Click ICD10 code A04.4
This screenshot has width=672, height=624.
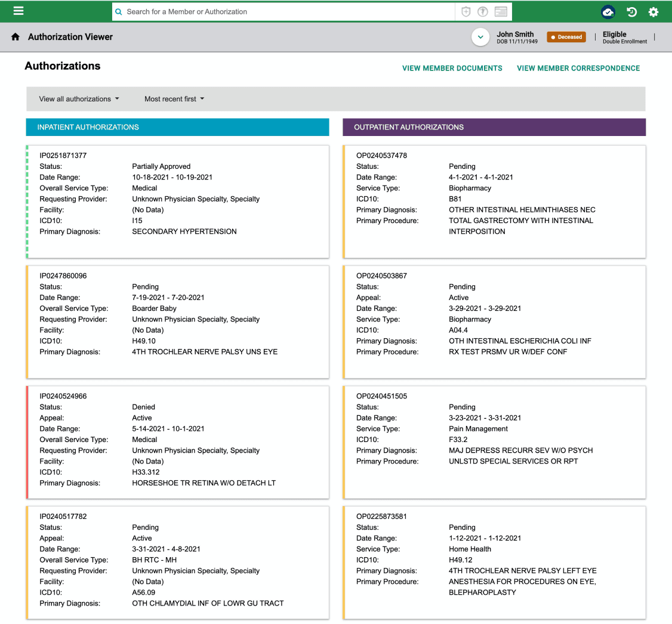point(458,330)
